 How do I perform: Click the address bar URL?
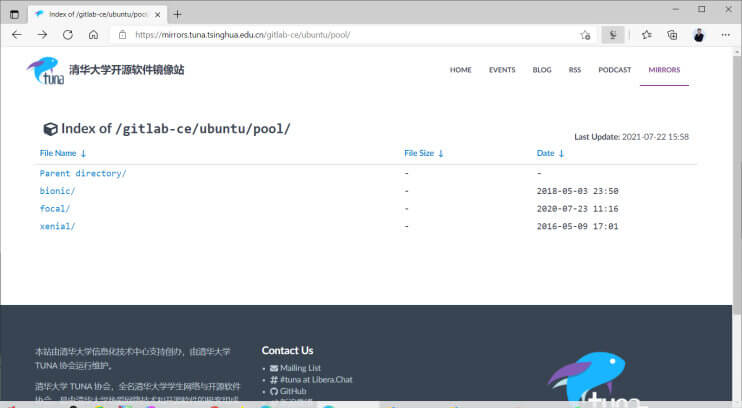coord(242,35)
